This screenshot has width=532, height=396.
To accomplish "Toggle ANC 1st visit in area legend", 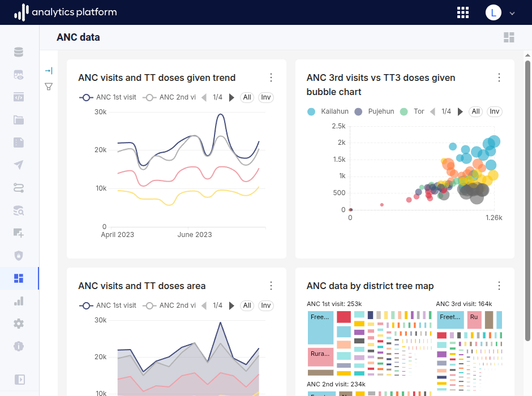I will [108, 305].
